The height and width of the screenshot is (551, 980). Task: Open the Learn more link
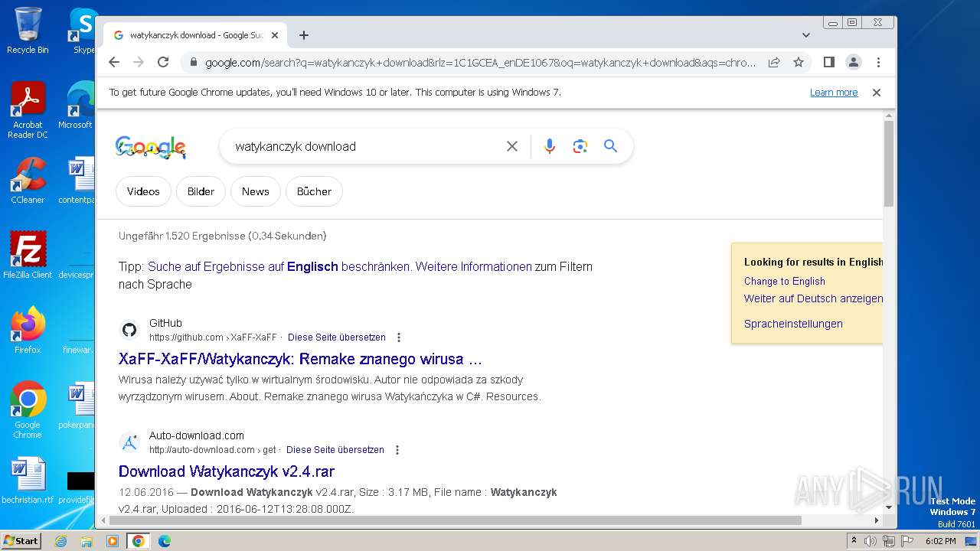click(x=834, y=93)
